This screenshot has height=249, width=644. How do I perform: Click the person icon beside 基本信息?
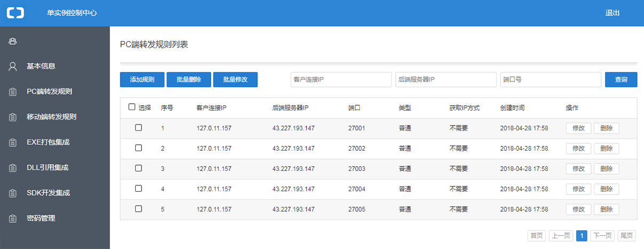(x=13, y=66)
